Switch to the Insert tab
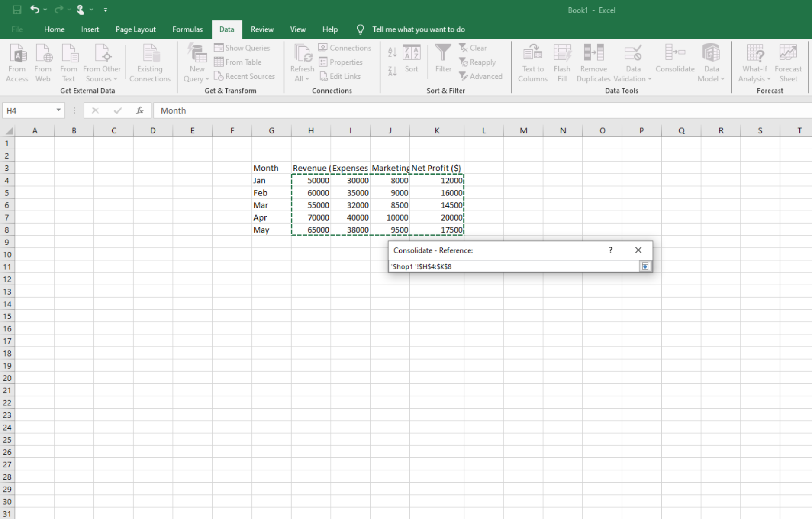812x519 pixels. [90, 29]
